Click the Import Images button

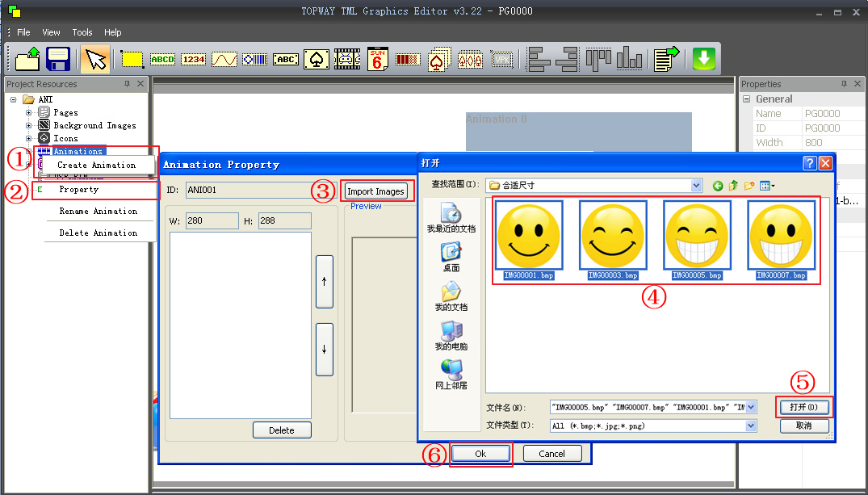tap(375, 191)
